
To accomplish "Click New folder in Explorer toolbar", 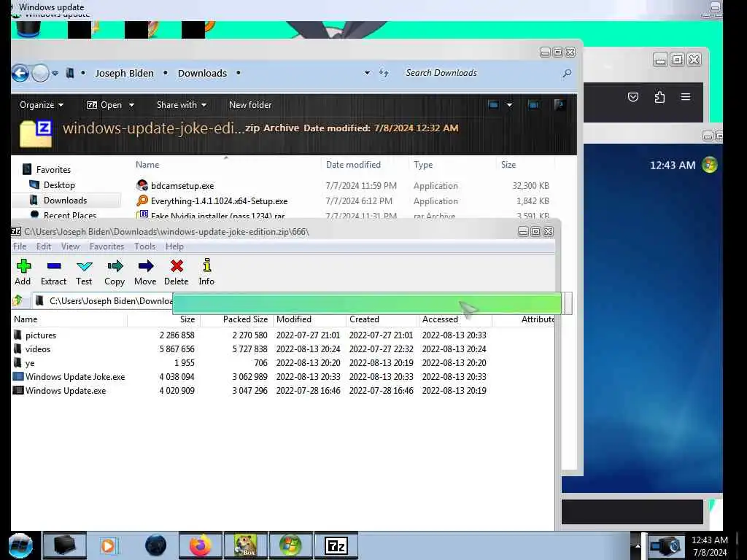I will pos(250,105).
